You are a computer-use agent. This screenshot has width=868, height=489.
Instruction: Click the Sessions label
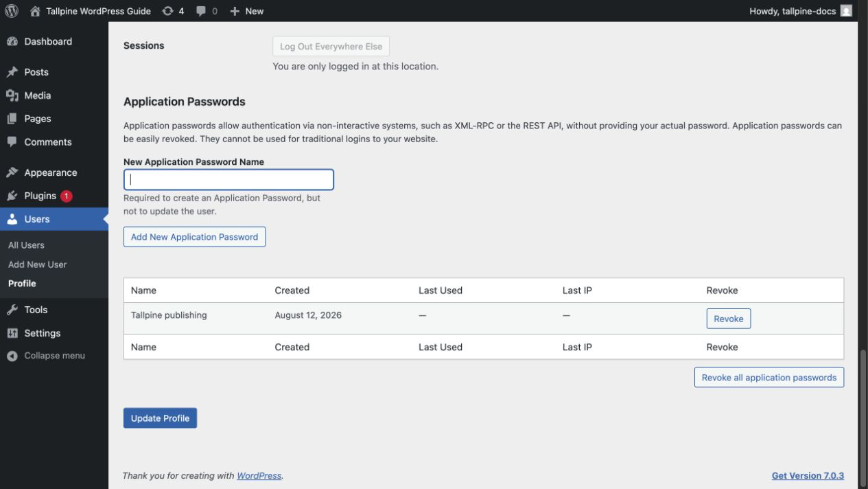tap(143, 45)
